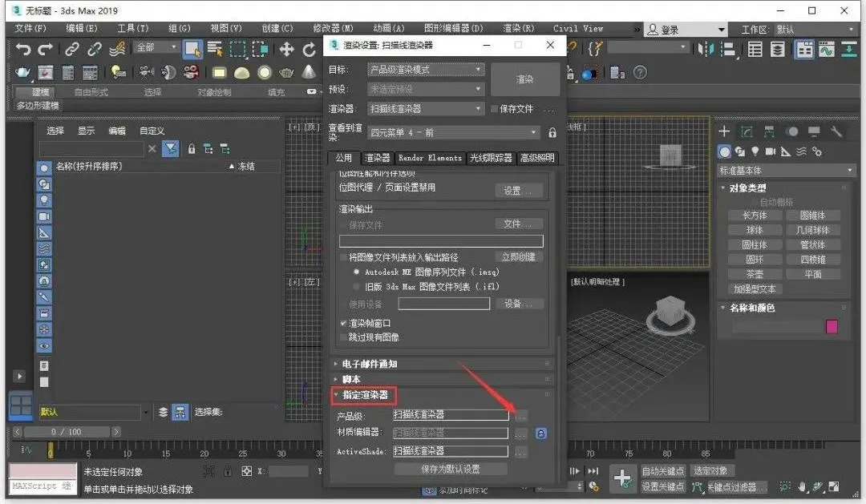Create a 茶壶 teapot primitive
This screenshot has width=866, height=504.
pos(755,274)
